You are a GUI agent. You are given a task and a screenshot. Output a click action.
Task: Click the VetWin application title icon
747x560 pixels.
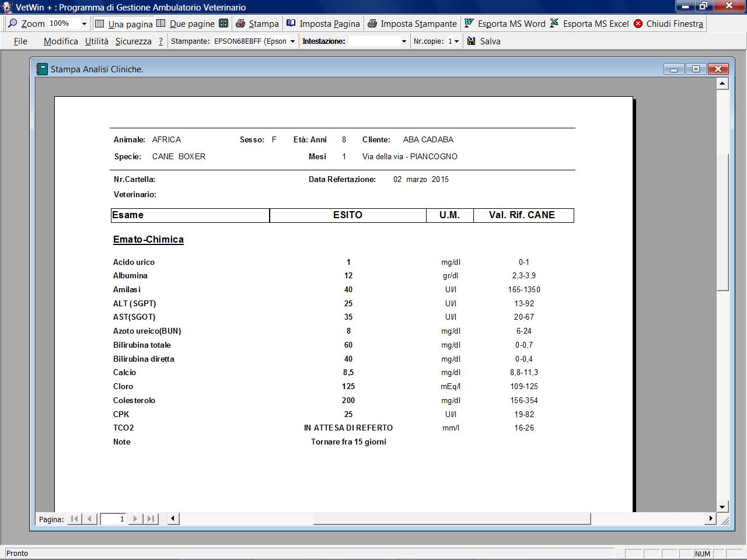point(7,7)
